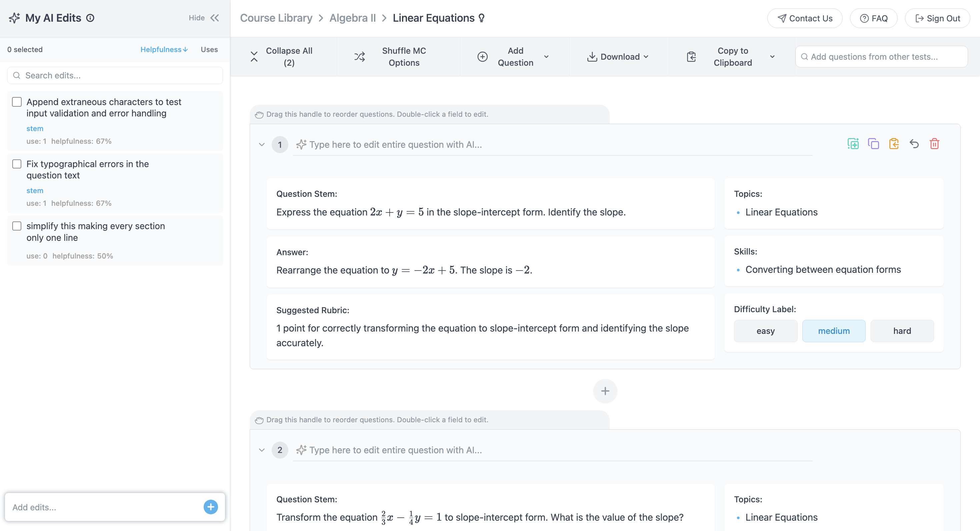Click the purple duplicate copy icon on question 1
Viewport: 980px width, 531px height.
point(873,144)
